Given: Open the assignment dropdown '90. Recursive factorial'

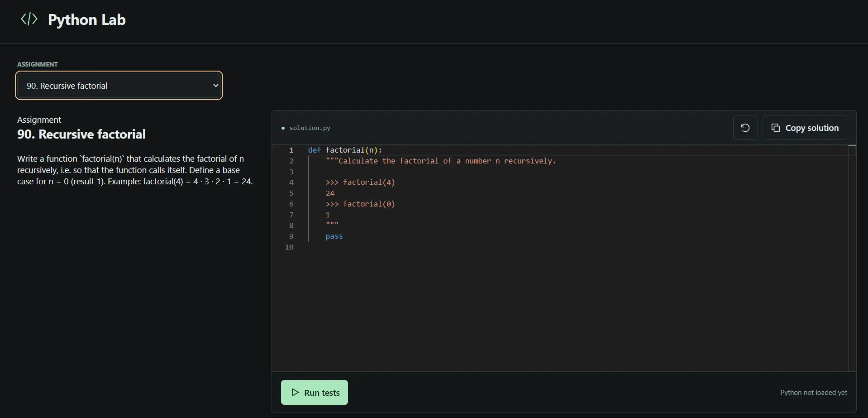Looking at the screenshot, I should tap(119, 86).
